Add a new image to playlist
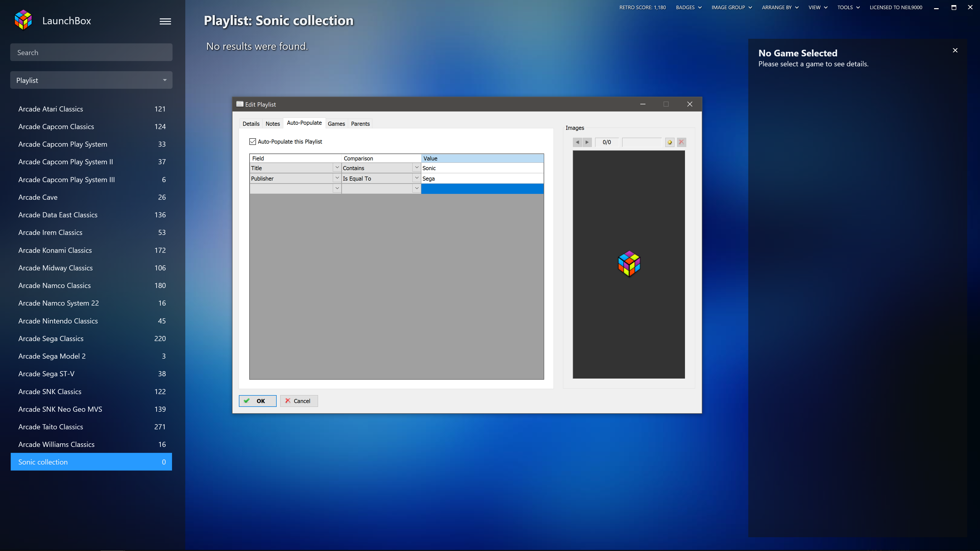The height and width of the screenshot is (551, 980). pos(670,142)
